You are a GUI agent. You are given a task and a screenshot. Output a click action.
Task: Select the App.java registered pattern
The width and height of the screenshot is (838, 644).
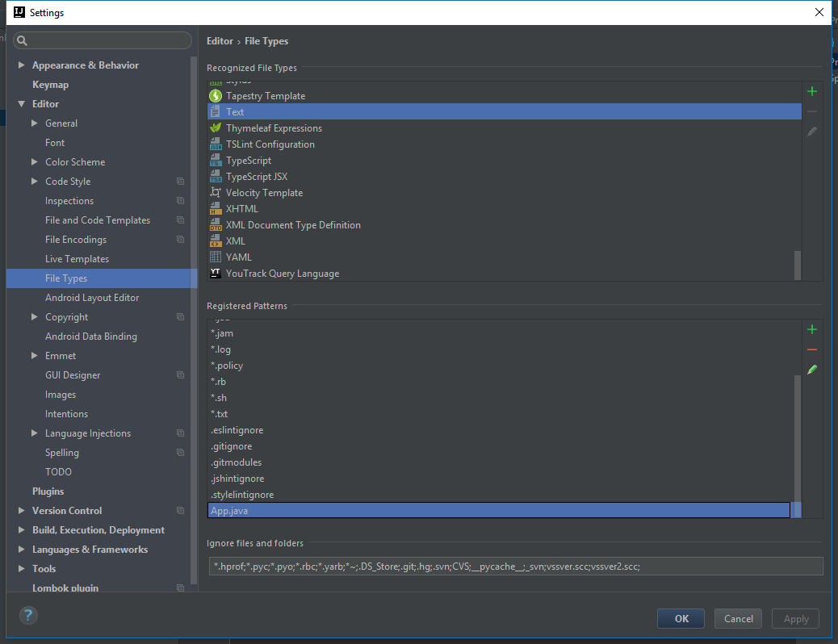(x=504, y=510)
